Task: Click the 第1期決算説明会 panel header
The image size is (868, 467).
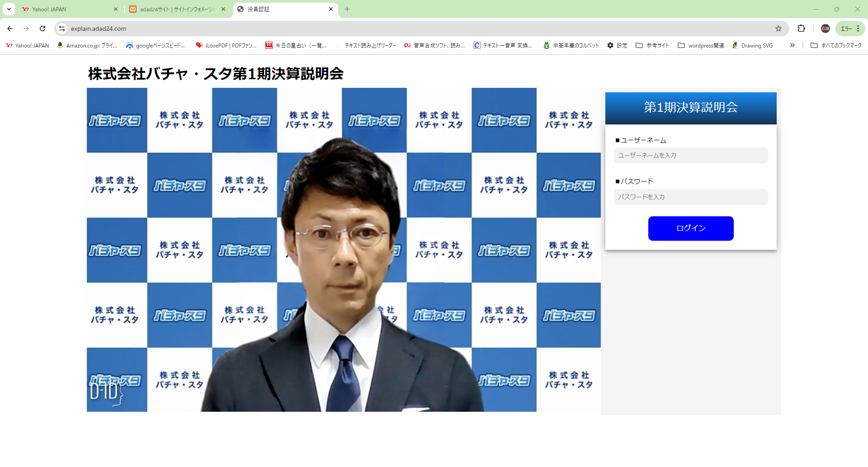Action: pyautogui.click(x=691, y=108)
